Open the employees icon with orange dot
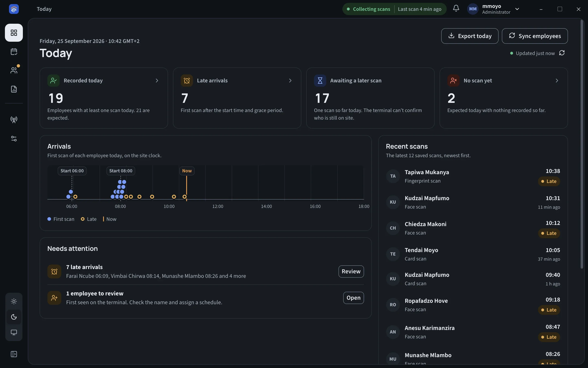Image resolution: width=588 pixels, height=368 pixels. click(14, 70)
